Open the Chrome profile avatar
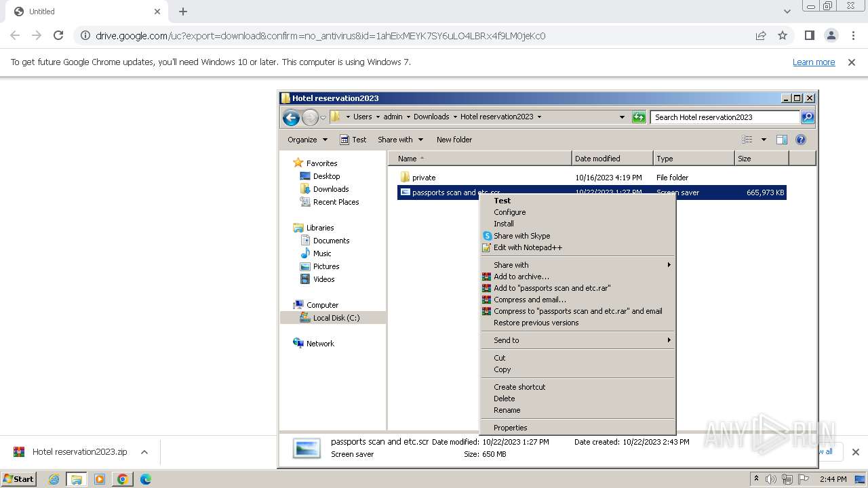868x488 pixels. (831, 36)
